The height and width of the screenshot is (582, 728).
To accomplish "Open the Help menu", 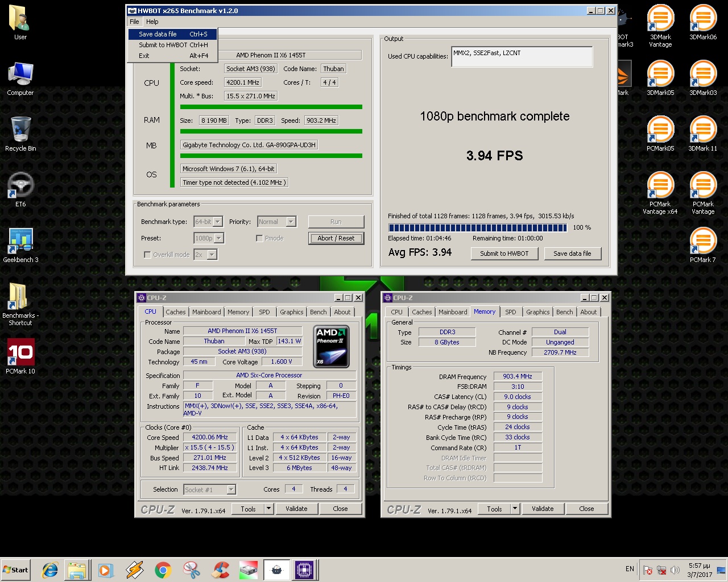I will coord(152,22).
